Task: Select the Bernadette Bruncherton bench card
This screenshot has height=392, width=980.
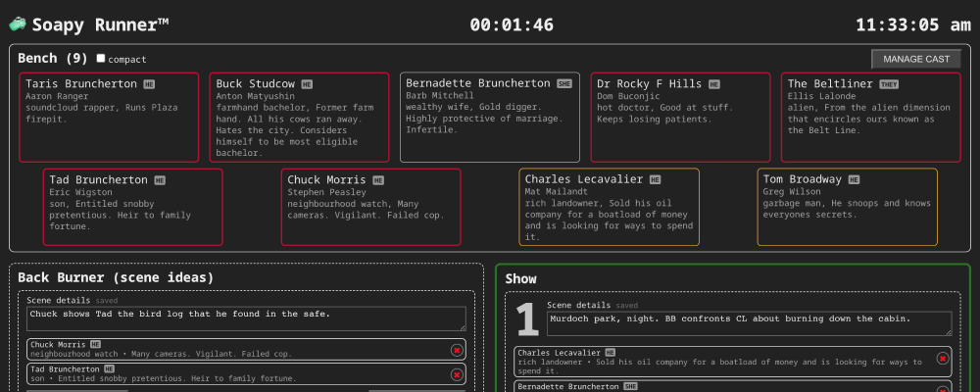Action: point(489,118)
